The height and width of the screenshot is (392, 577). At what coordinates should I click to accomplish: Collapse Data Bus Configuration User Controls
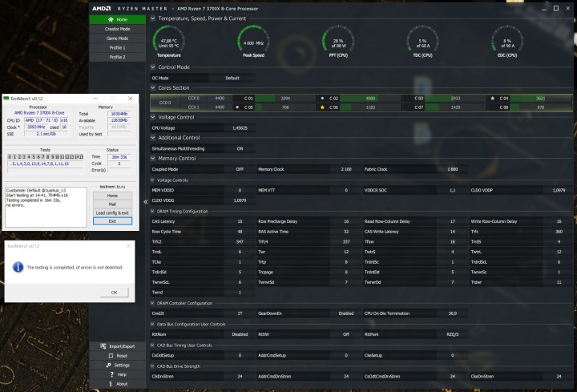pyautogui.click(x=152, y=325)
